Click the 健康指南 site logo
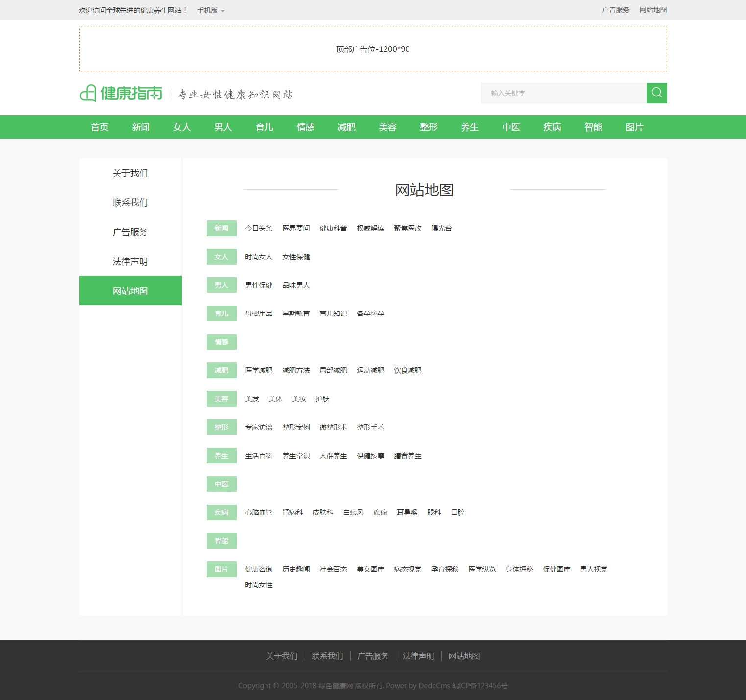 coord(121,93)
